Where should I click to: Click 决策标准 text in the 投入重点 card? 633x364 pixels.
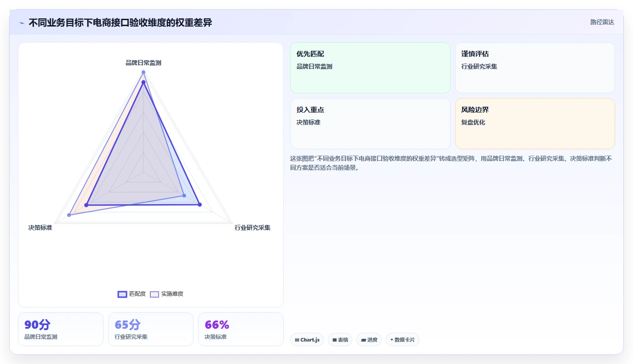click(x=308, y=122)
